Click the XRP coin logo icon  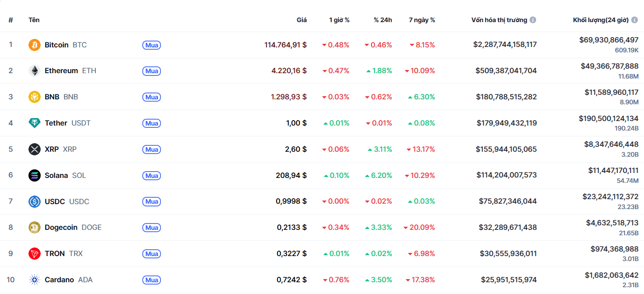(x=34, y=149)
